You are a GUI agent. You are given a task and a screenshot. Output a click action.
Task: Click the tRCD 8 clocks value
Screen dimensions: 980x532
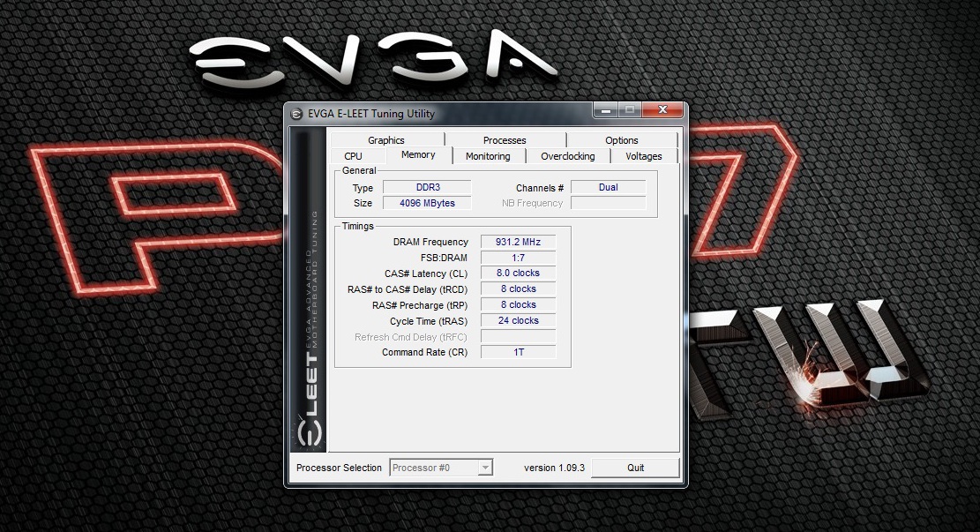pos(518,288)
